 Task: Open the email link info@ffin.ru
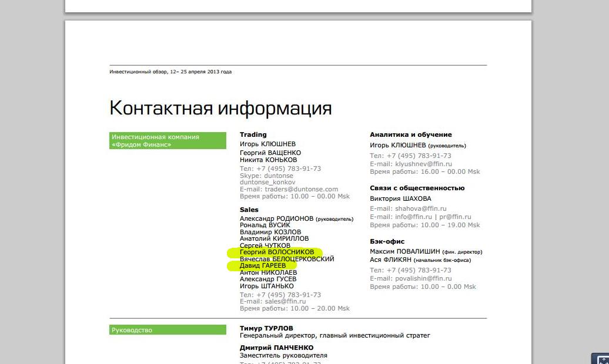coord(414,217)
